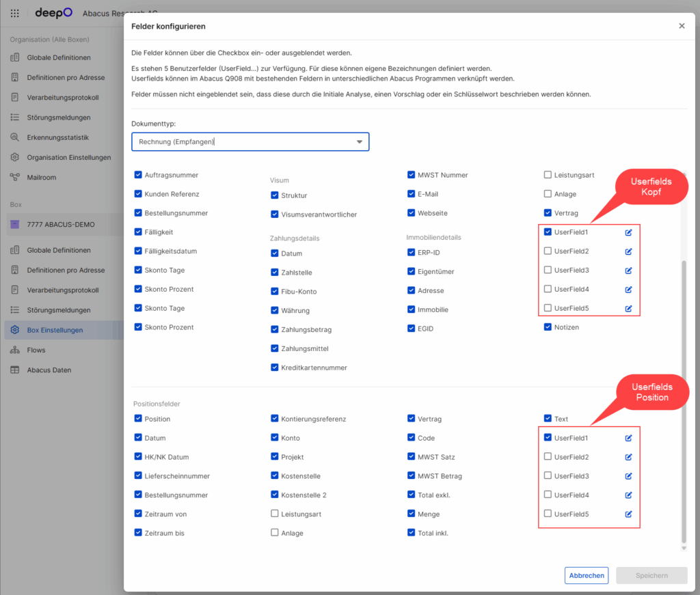Click the 7777 ABACUS-DEMO box icon

click(x=15, y=224)
